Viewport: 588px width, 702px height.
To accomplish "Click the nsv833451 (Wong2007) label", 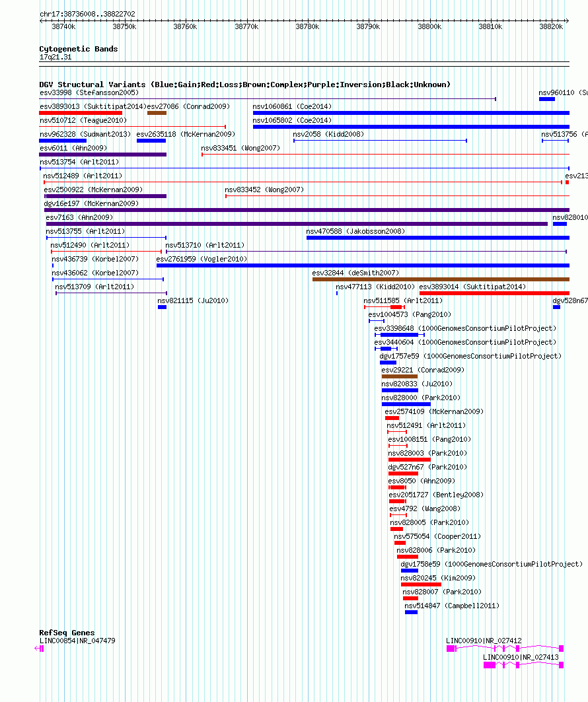I will [240, 148].
